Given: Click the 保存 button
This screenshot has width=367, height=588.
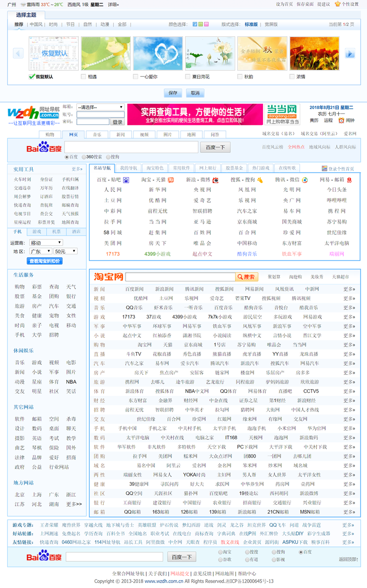Looking at the screenshot, I should click(x=173, y=93).
